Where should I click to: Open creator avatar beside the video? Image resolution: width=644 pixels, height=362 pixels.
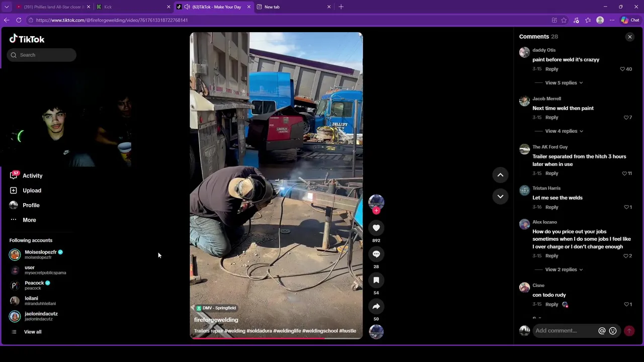(376, 202)
